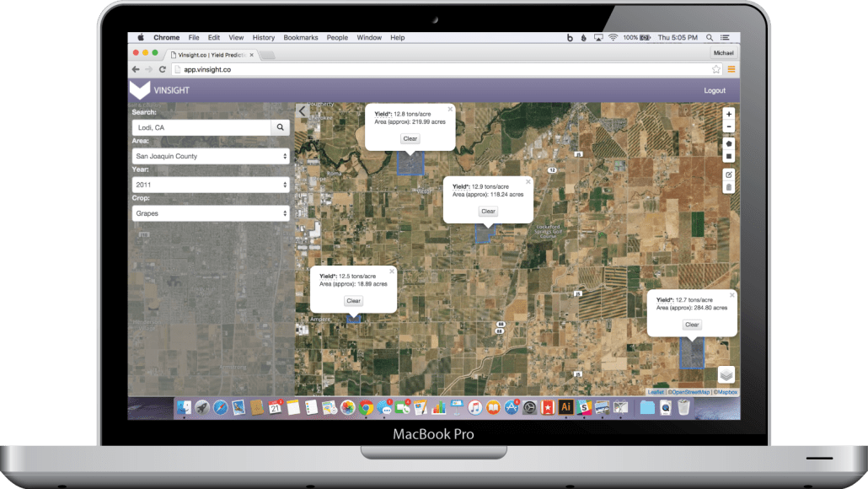The height and width of the screenshot is (489, 868).
Task: Zoom out on the map
Action: (728, 126)
